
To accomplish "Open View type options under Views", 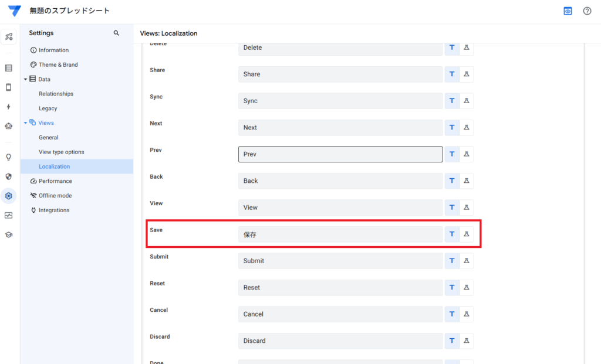I will point(61,152).
